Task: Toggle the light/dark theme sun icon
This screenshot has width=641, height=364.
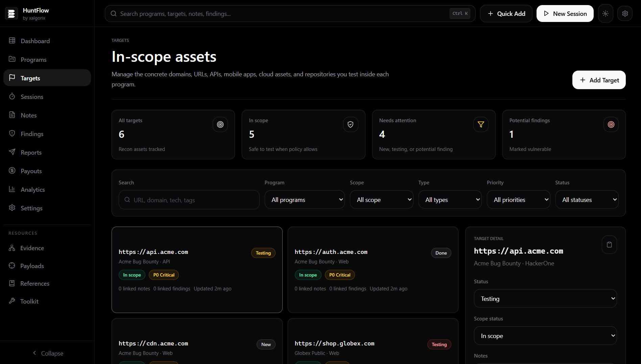Action: point(606,14)
